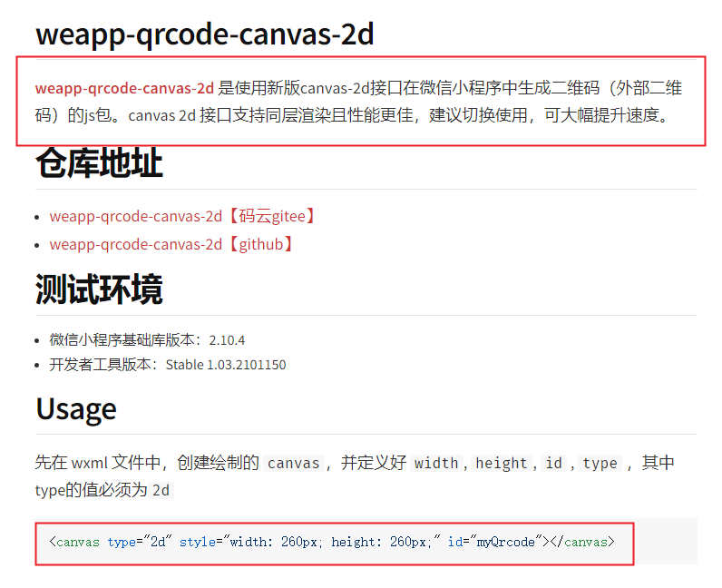Click the 测试环境 heading
722x588 pixels.
click(99, 289)
